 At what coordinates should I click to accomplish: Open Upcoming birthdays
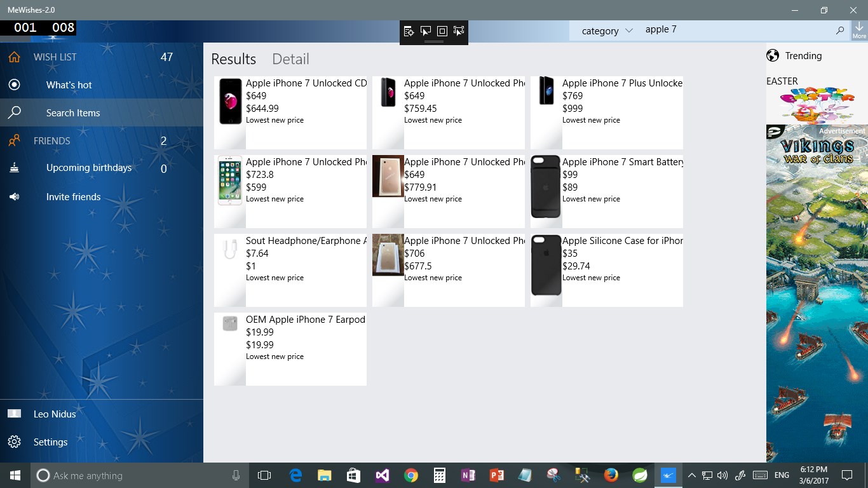89,168
